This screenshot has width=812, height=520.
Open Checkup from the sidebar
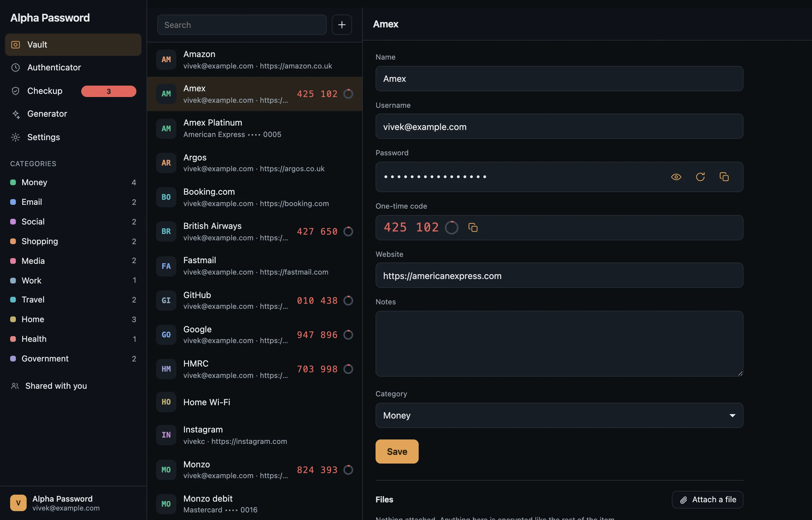(73, 91)
